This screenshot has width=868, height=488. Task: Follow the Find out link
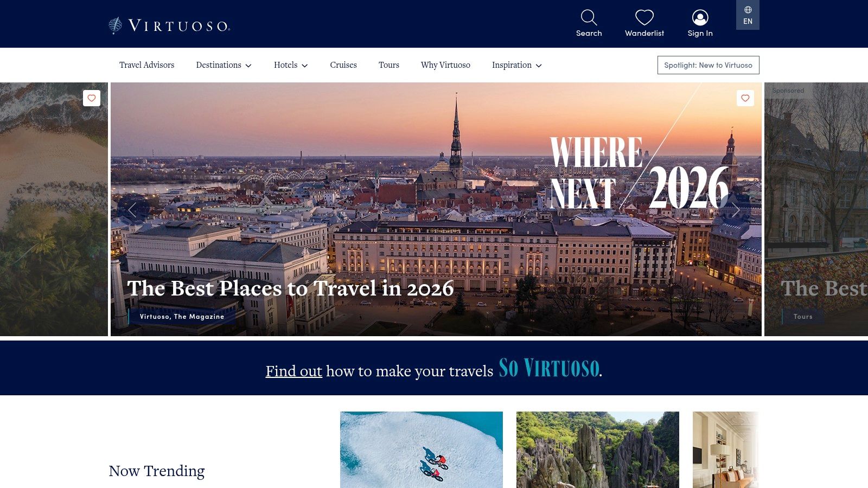[x=293, y=371]
